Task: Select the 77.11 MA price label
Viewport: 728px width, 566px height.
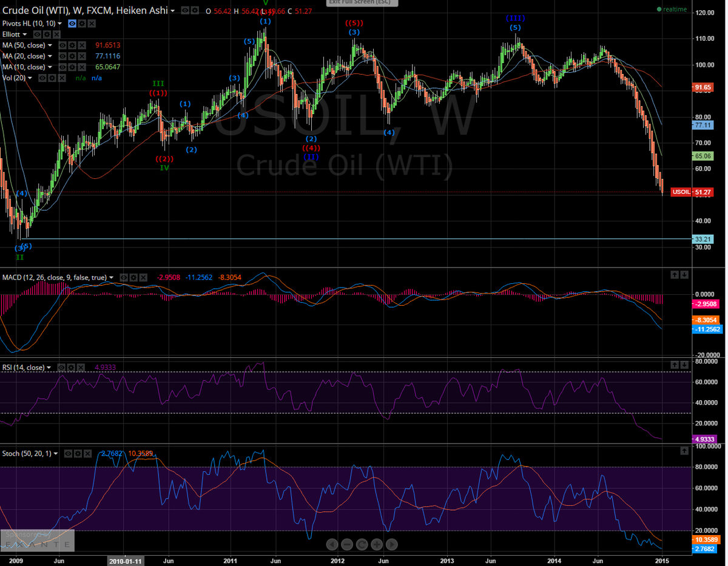Action: point(703,124)
